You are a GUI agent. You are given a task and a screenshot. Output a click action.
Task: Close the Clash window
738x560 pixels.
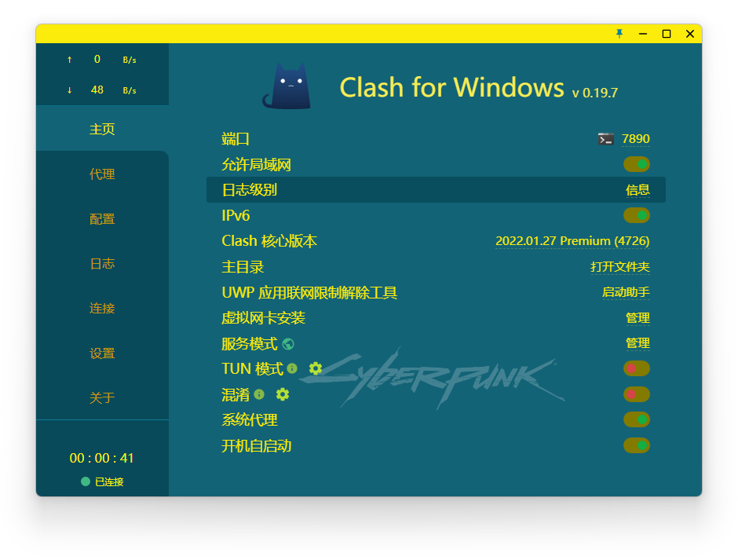pyautogui.click(x=690, y=34)
